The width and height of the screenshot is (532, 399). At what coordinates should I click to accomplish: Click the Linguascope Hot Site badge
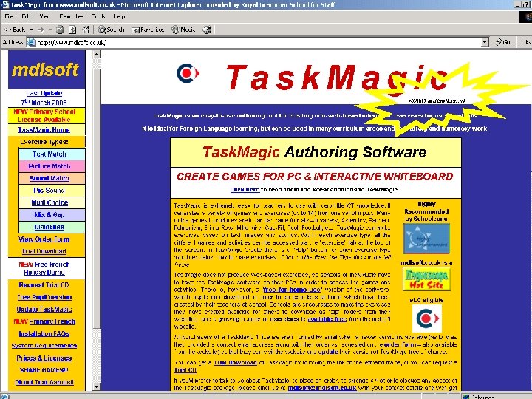[426, 279]
